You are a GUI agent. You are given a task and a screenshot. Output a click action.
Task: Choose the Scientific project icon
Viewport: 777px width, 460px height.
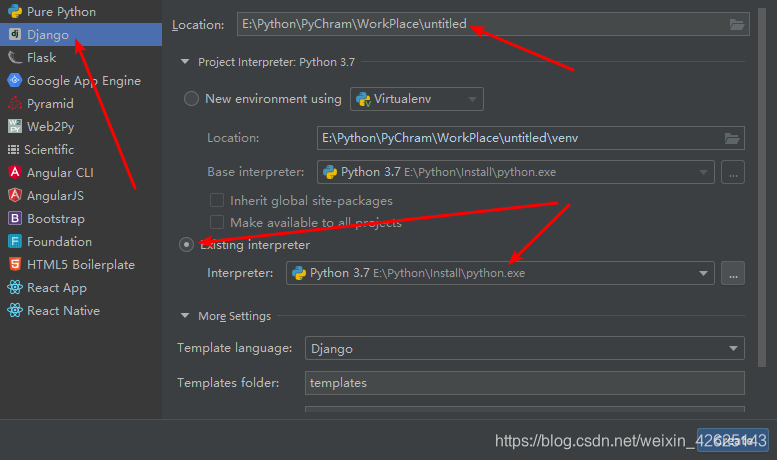[13, 149]
